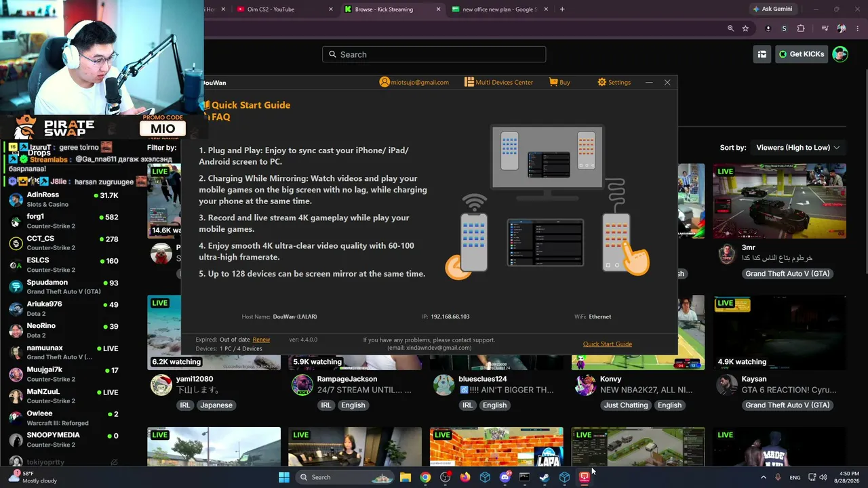Expand the Sort by Viewers dropdown

[x=797, y=148]
